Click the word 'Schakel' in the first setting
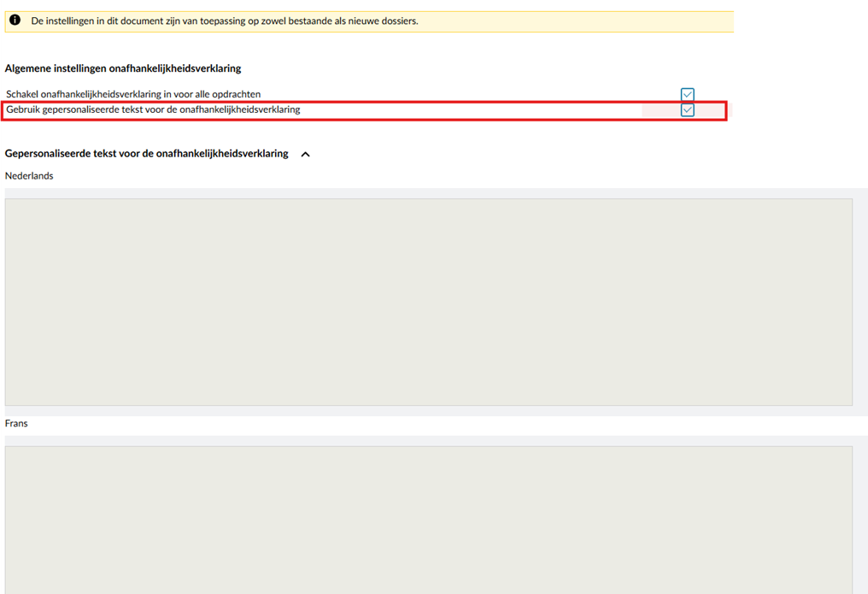Screen dimensions: 868x594 (x=23, y=94)
